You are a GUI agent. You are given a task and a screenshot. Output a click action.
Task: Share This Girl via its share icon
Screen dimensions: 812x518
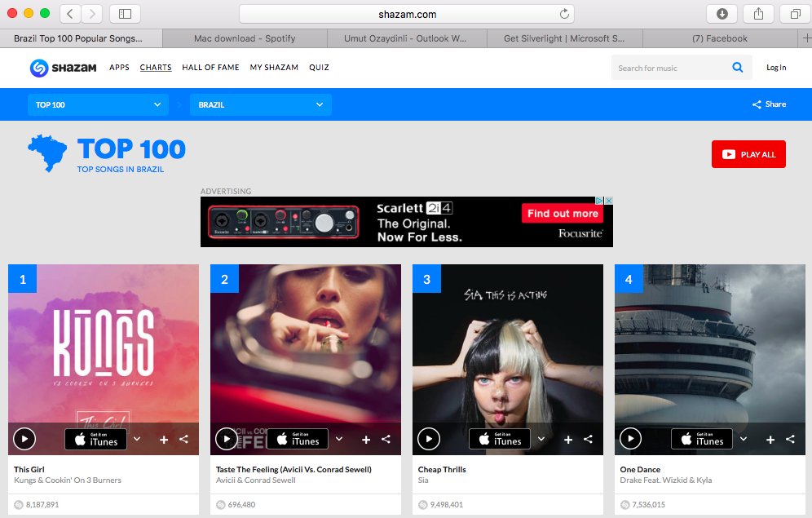(x=183, y=439)
